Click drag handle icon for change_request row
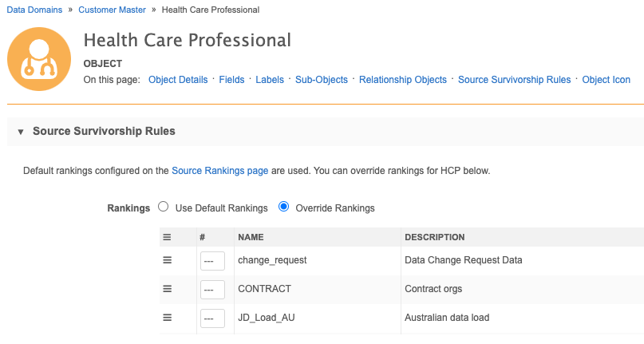Viewport: 644px width, 344px height. pyautogui.click(x=168, y=260)
